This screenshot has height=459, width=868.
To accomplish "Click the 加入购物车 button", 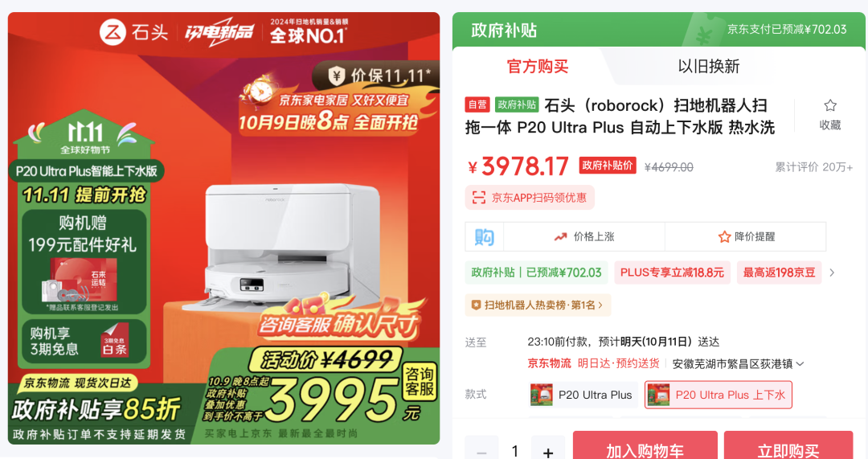I will tap(645, 445).
